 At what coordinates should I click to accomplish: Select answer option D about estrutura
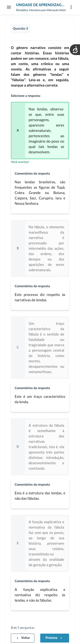46,447
